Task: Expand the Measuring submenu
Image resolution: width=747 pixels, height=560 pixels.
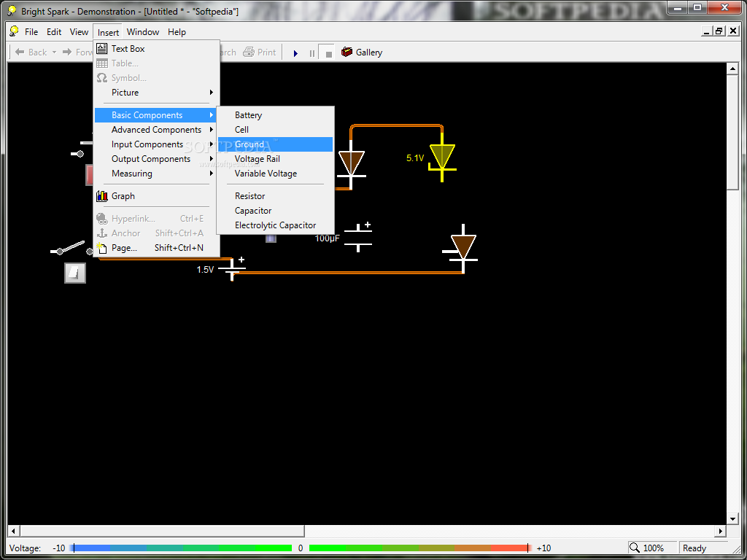Action: tap(156, 174)
